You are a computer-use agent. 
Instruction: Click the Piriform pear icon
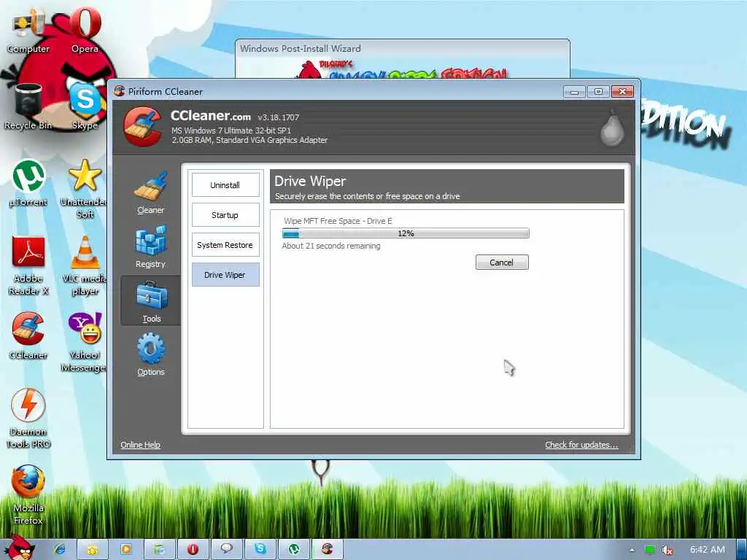(612, 128)
